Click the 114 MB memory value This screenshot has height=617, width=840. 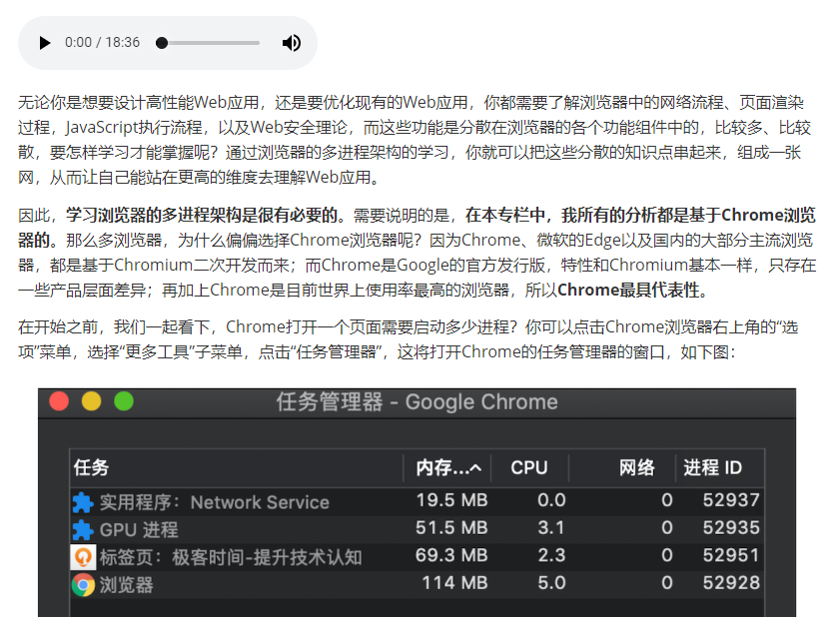pos(454,583)
